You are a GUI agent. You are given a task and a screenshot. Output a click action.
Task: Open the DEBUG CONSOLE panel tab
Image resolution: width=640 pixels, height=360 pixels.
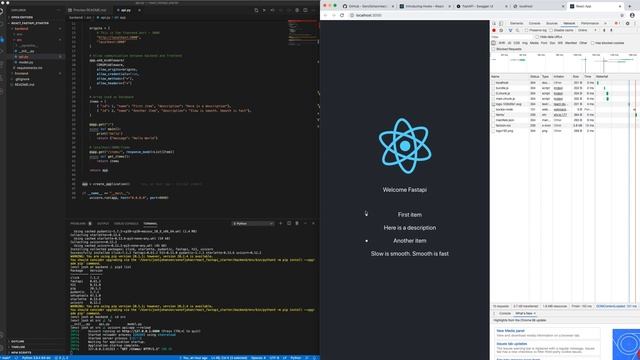click(126, 223)
